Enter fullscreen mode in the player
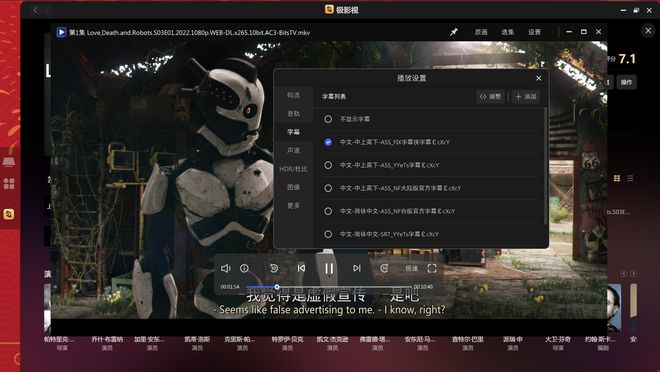660x372 pixels. coord(432,268)
